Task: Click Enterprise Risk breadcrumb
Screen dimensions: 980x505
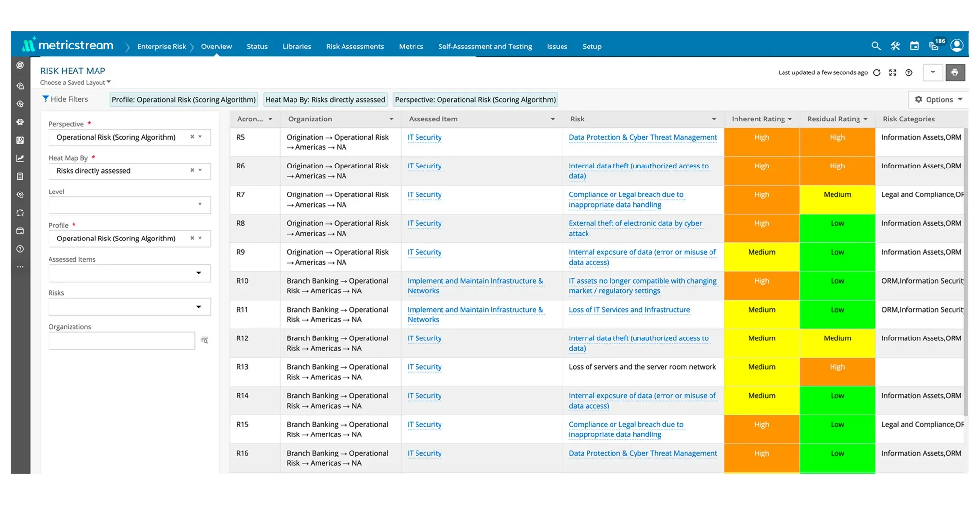Action: coord(162,47)
